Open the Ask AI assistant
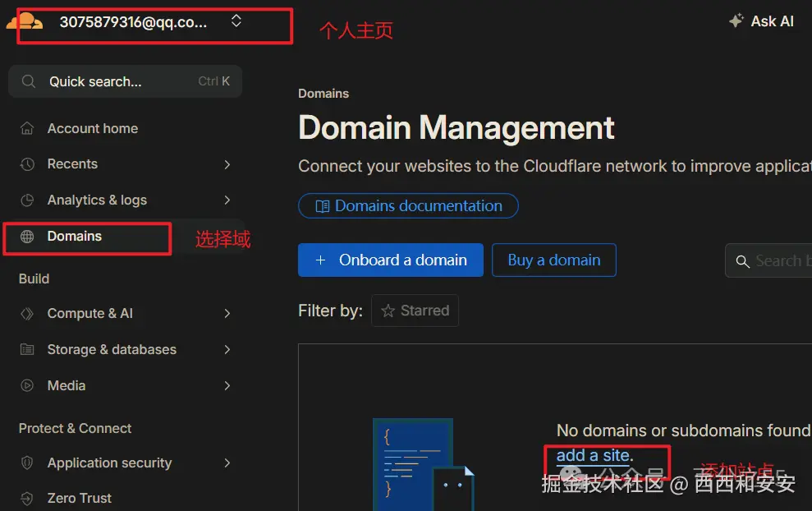The image size is (812, 511). click(761, 21)
